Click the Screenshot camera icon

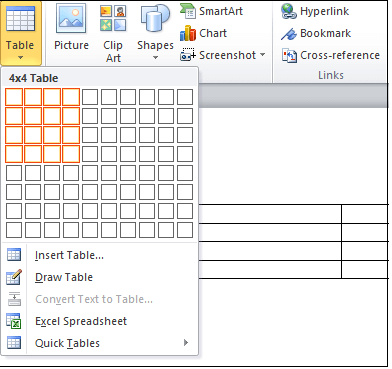point(188,55)
